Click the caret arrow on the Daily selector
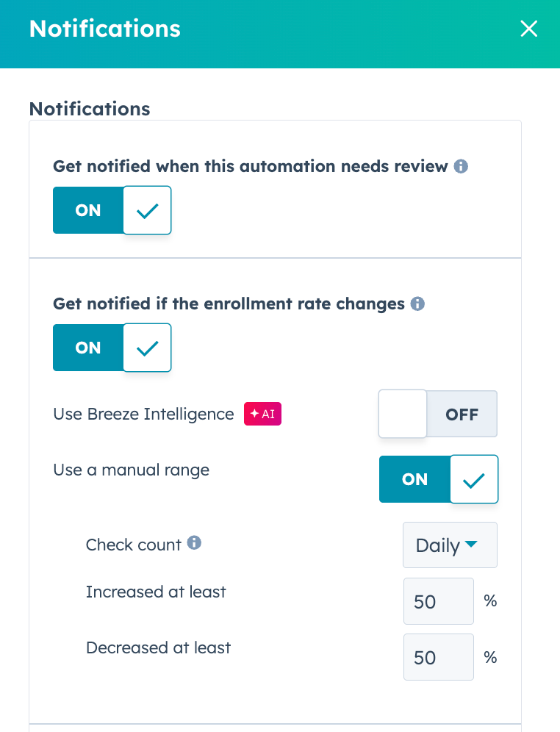 [471, 545]
